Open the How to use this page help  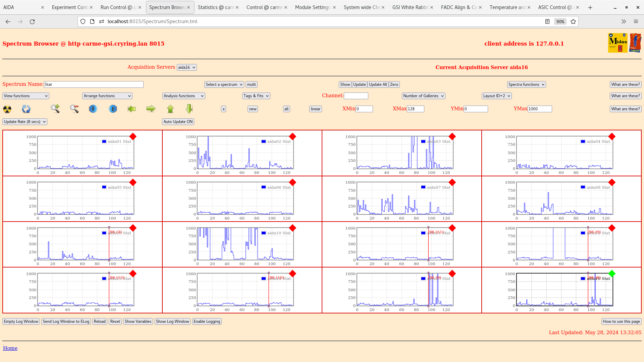click(621, 321)
